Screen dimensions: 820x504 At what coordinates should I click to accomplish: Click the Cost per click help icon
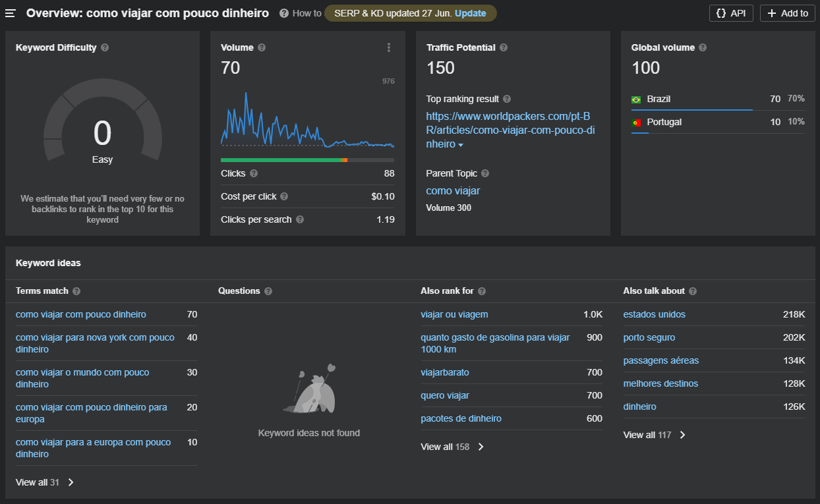284,196
